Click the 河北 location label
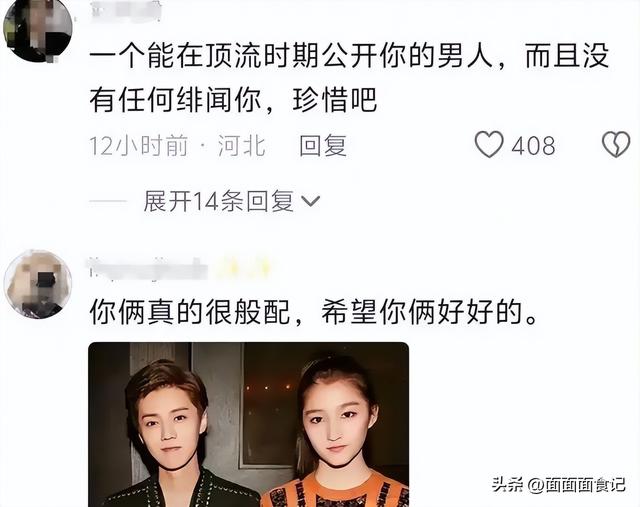 (242, 146)
